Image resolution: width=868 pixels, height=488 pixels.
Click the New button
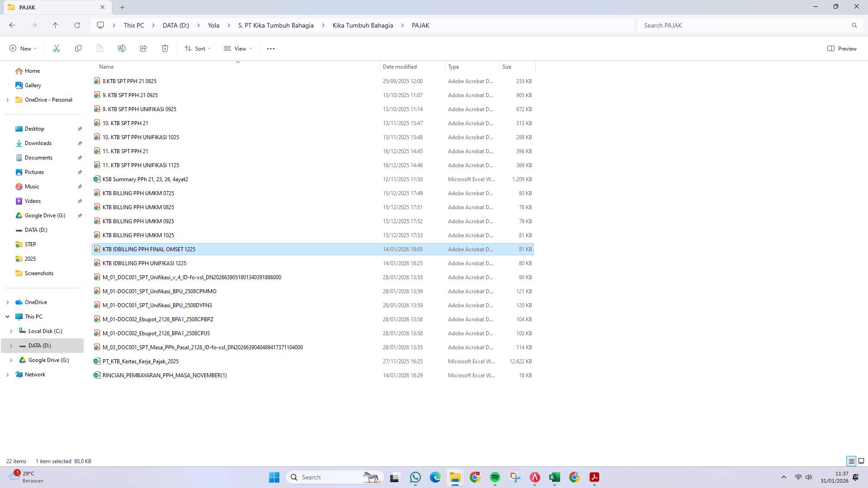coord(23,48)
